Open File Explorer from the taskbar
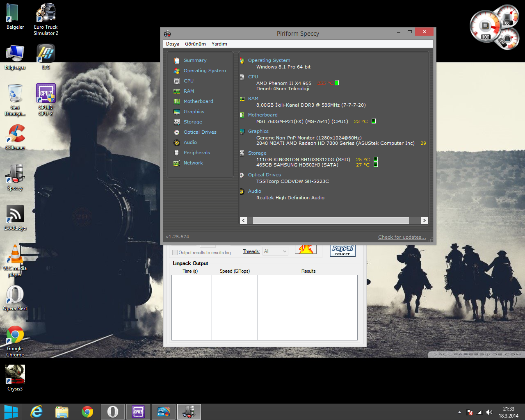Viewport: 525px width, 420px height. (x=62, y=412)
